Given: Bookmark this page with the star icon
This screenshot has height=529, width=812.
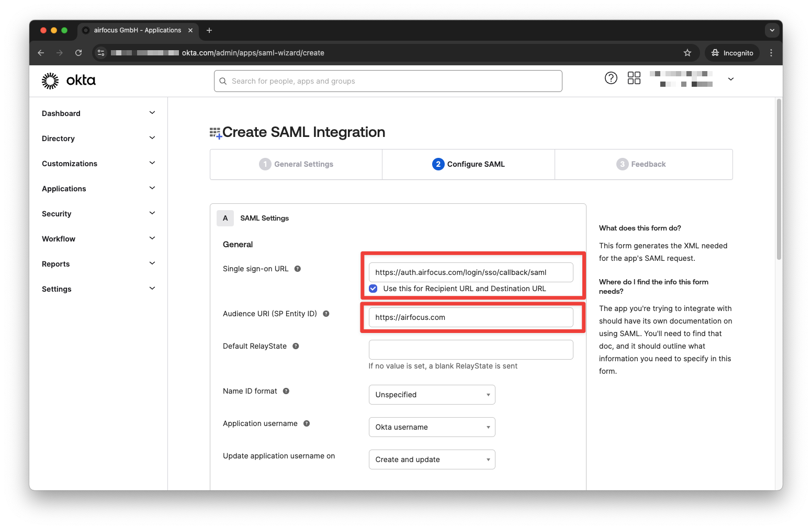Looking at the screenshot, I should [x=687, y=53].
